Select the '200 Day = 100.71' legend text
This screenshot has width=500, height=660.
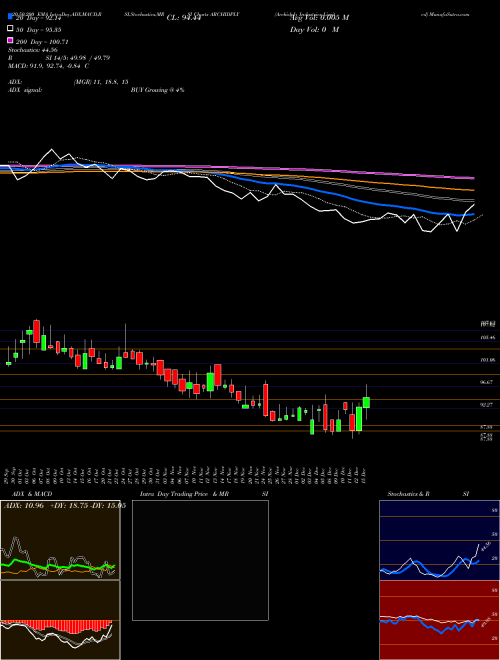42,42
